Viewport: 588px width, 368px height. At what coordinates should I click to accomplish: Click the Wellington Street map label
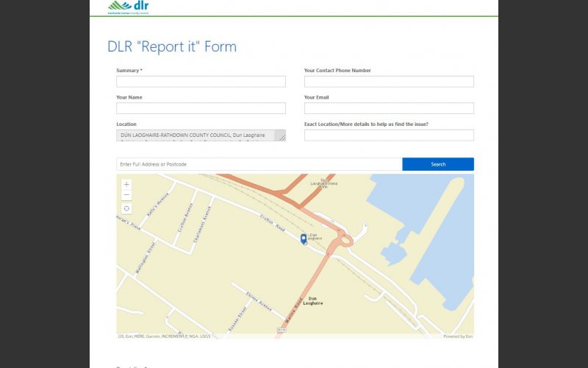[146, 258]
